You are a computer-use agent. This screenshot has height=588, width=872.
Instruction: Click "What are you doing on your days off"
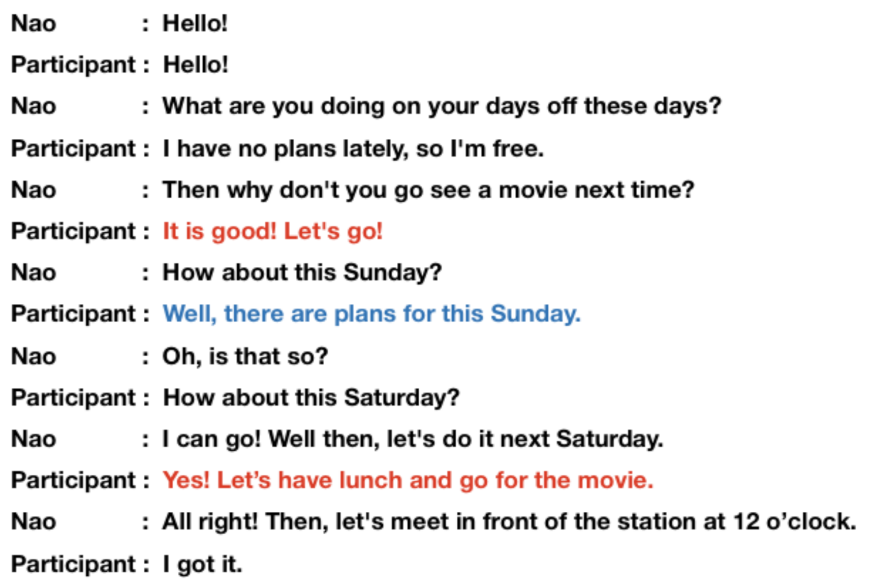click(x=441, y=106)
